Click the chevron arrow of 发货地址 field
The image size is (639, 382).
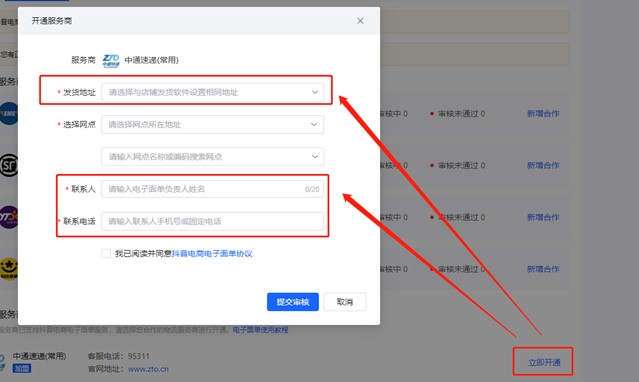315,92
